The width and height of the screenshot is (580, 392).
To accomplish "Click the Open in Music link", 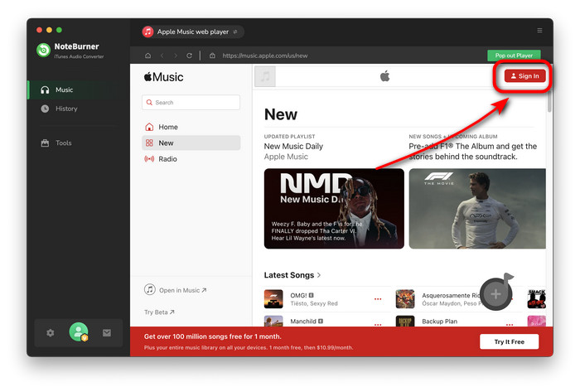I will [x=175, y=290].
